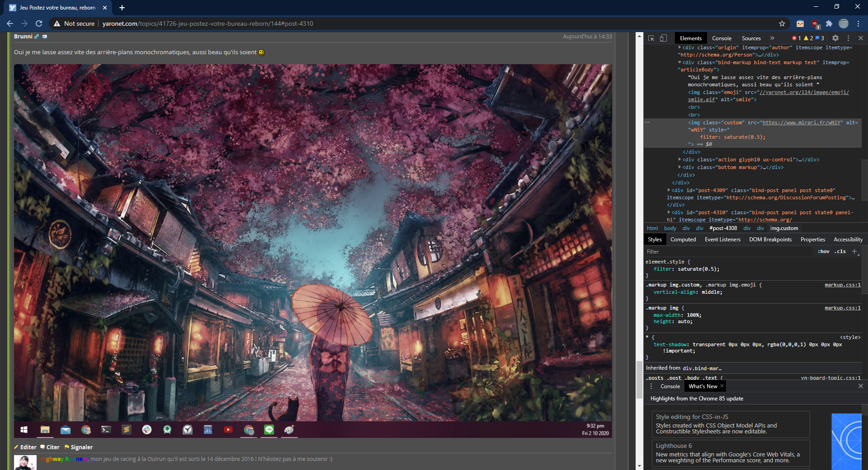Click the Not secure warning icon

57,23
